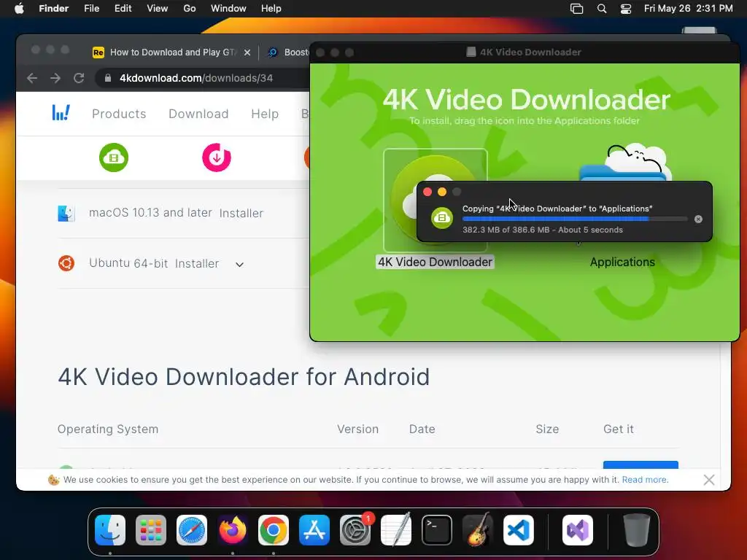Click the date and time in menu bar
The width and height of the screenshot is (747, 560).
click(689, 9)
